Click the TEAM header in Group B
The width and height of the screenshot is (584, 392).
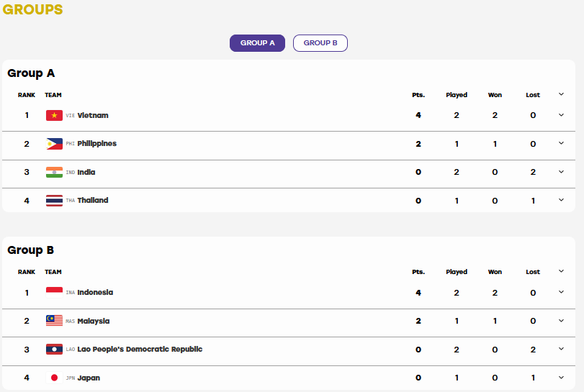(53, 272)
